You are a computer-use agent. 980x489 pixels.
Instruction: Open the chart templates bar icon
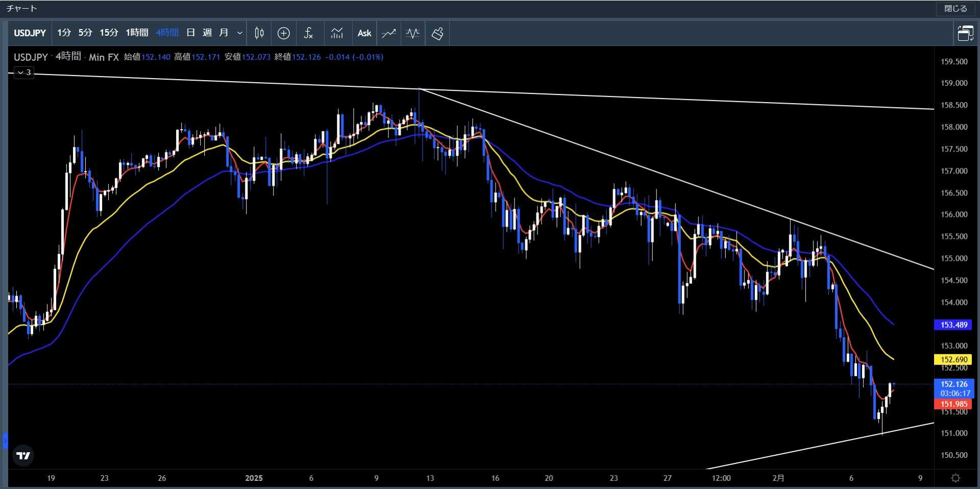pyautogui.click(x=337, y=33)
